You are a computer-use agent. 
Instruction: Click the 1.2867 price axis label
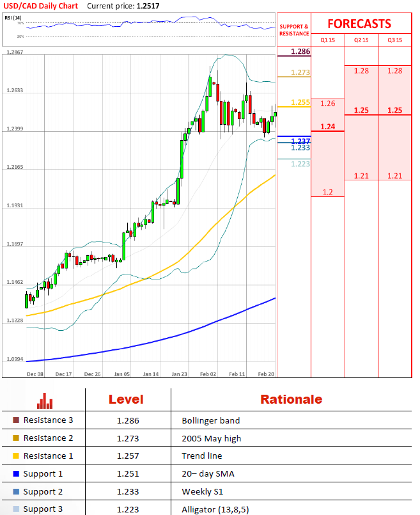[15, 52]
